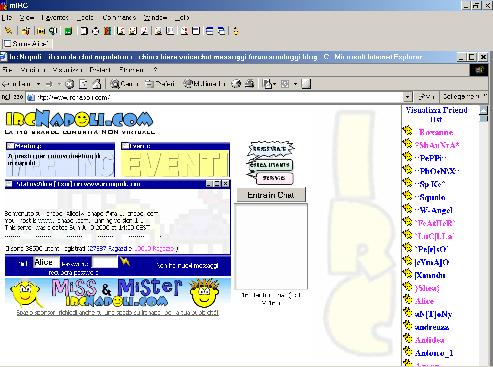
Task: Click the Miss & Mister IrcNapoli banner
Action: (118, 293)
